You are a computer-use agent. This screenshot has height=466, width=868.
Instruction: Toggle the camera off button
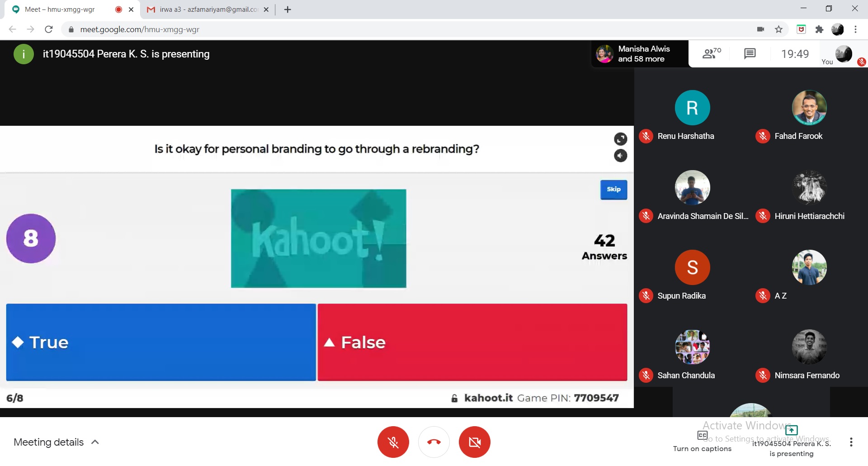(x=474, y=442)
